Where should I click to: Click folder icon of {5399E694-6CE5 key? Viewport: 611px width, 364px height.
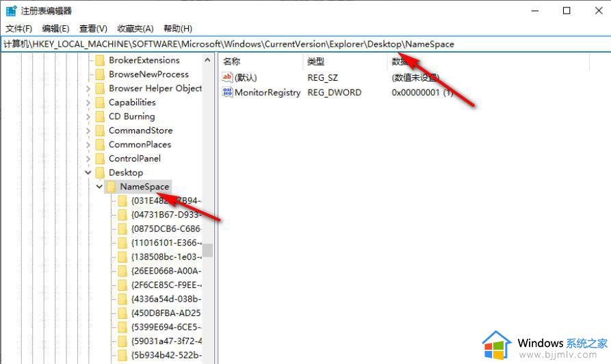tap(122, 327)
